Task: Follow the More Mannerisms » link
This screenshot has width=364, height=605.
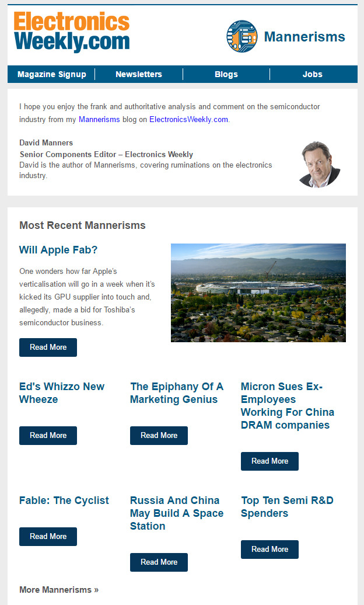Action: pos(59,590)
